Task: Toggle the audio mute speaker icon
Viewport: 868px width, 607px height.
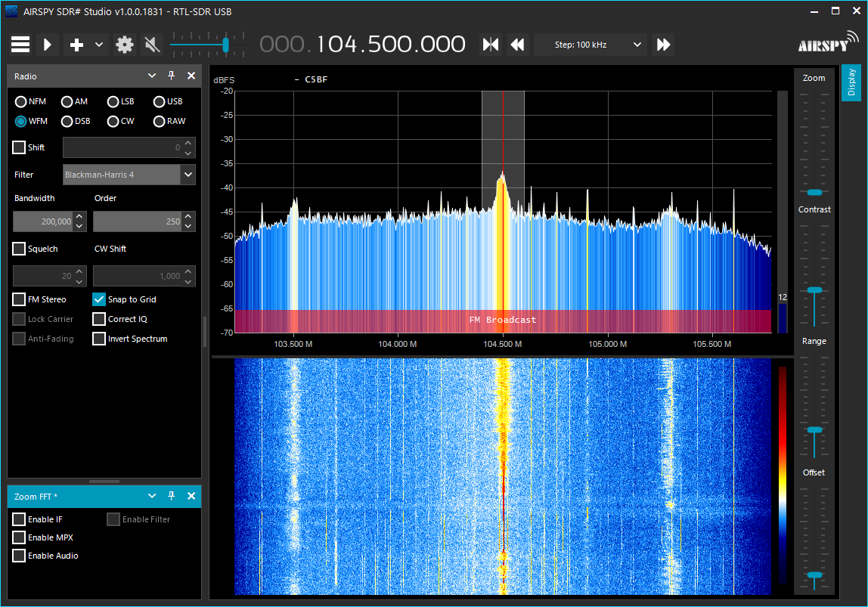Action: click(152, 45)
